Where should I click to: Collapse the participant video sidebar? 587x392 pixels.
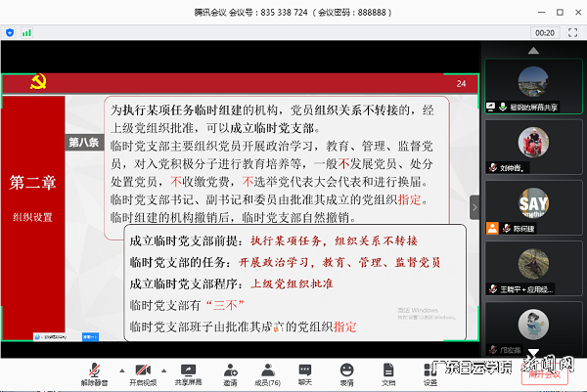point(474,206)
